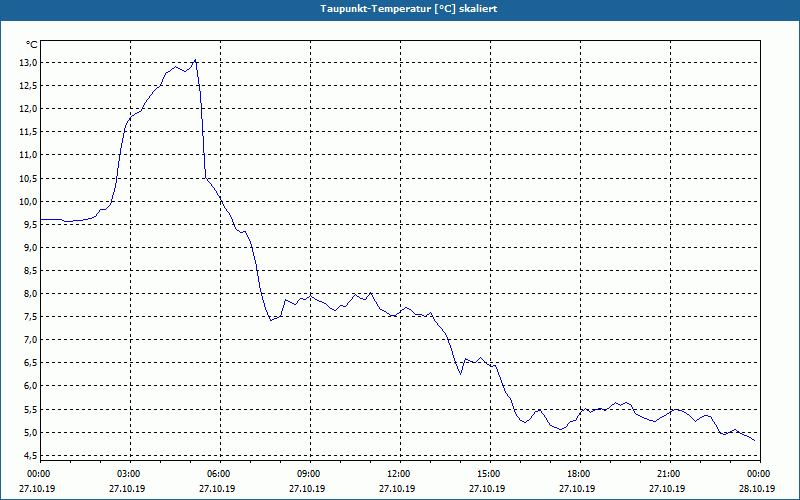Select the "27.10.19" date under 21:00
The height and width of the screenshot is (500, 800).
coord(667,488)
